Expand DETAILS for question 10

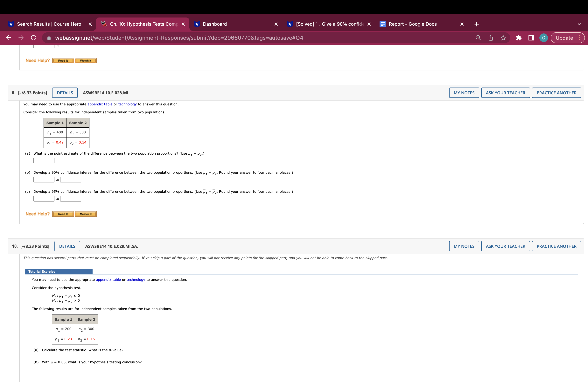[x=67, y=246]
